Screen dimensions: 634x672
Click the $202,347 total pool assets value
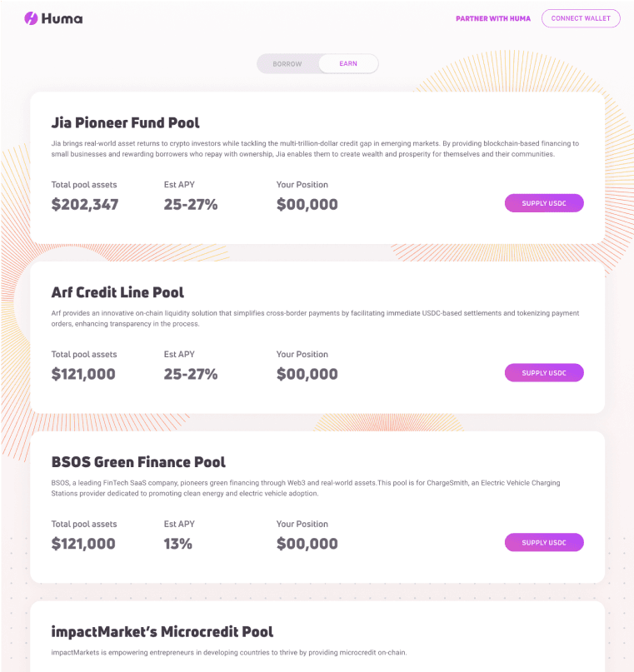pos(85,205)
